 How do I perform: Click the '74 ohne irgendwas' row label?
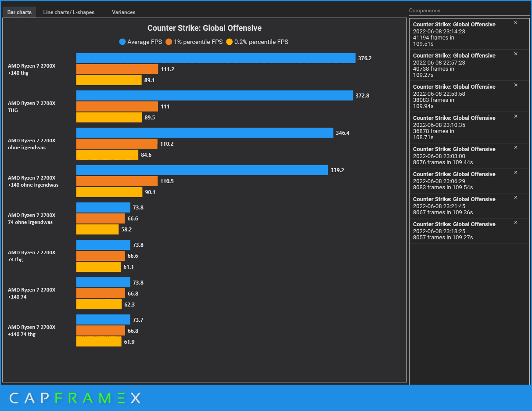pos(32,219)
